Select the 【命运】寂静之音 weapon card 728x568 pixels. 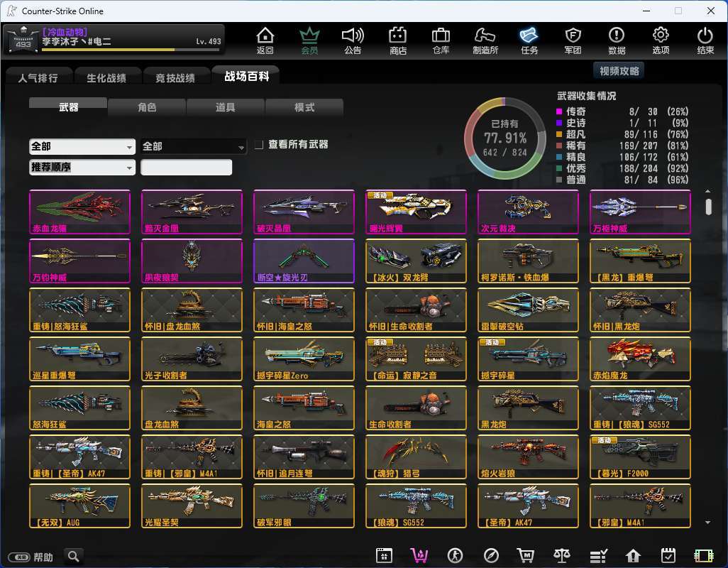click(416, 359)
